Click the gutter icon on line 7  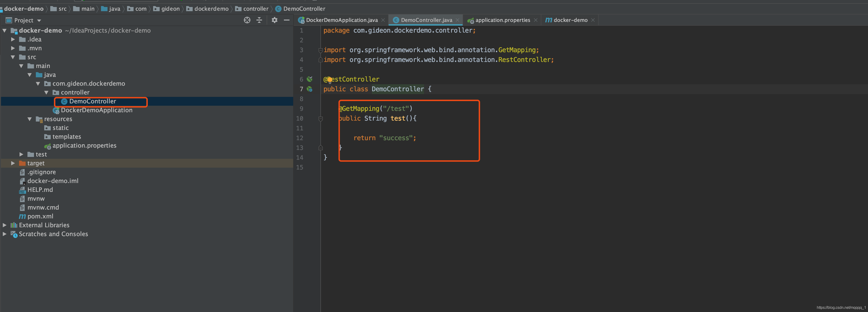point(310,89)
